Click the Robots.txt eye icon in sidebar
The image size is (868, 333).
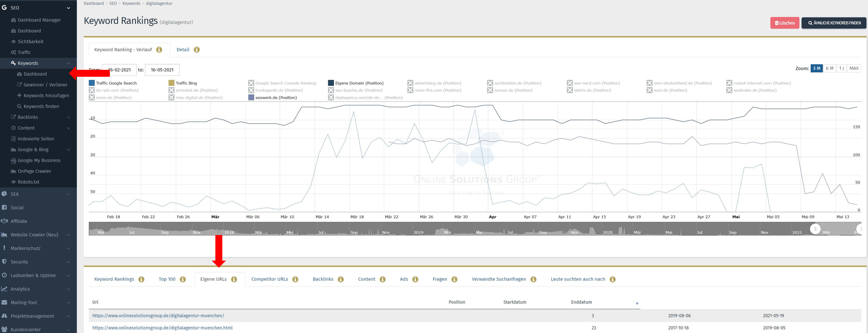tap(13, 182)
